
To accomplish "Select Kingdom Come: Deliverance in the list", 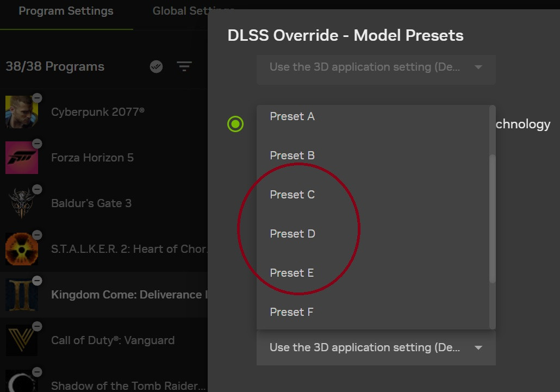I will (103, 295).
